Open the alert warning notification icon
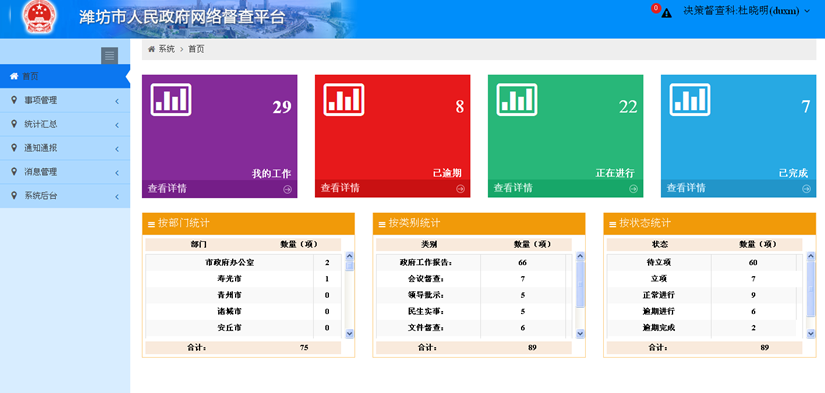Screen dimensions: 825x393 tap(667, 13)
